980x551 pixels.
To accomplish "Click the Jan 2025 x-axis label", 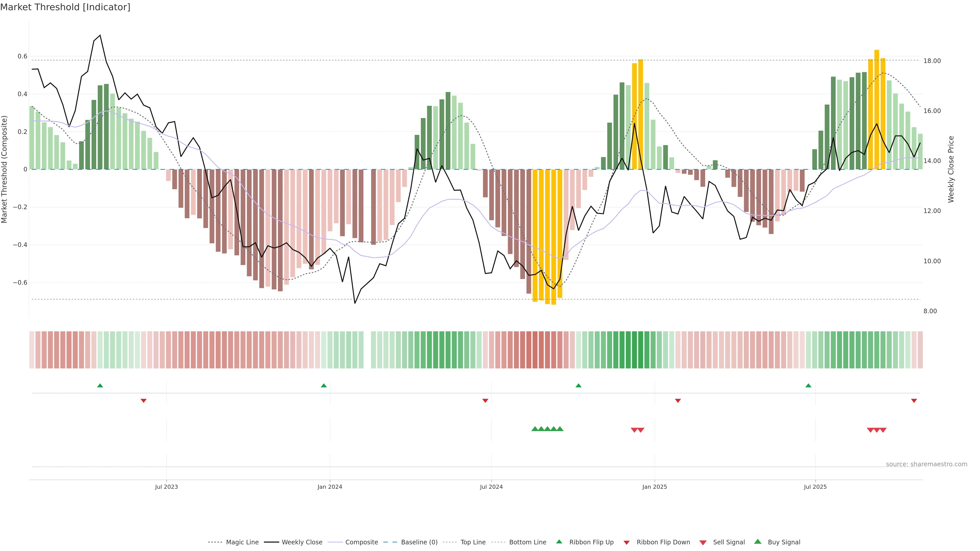I will 654,487.
